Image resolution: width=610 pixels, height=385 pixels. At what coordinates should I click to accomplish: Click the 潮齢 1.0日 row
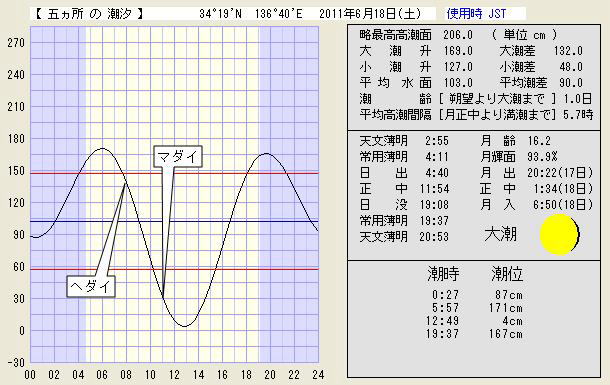475,99
